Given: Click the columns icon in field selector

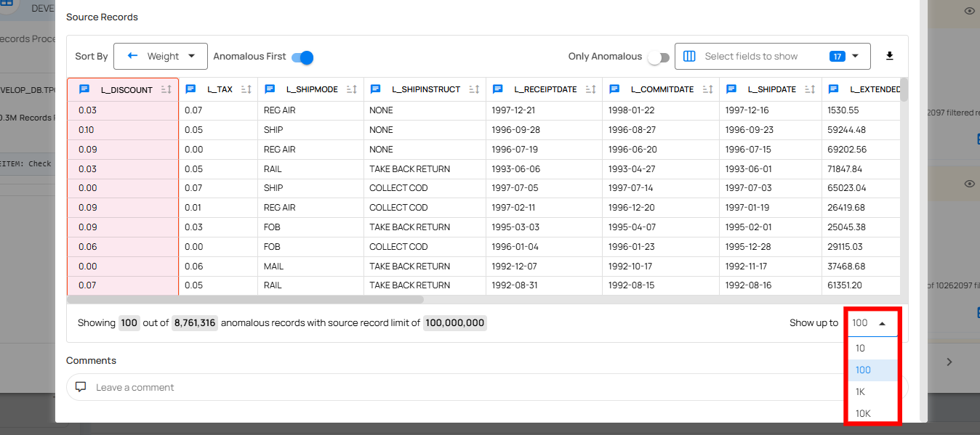Looking at the screenshot, I should 690,56.
